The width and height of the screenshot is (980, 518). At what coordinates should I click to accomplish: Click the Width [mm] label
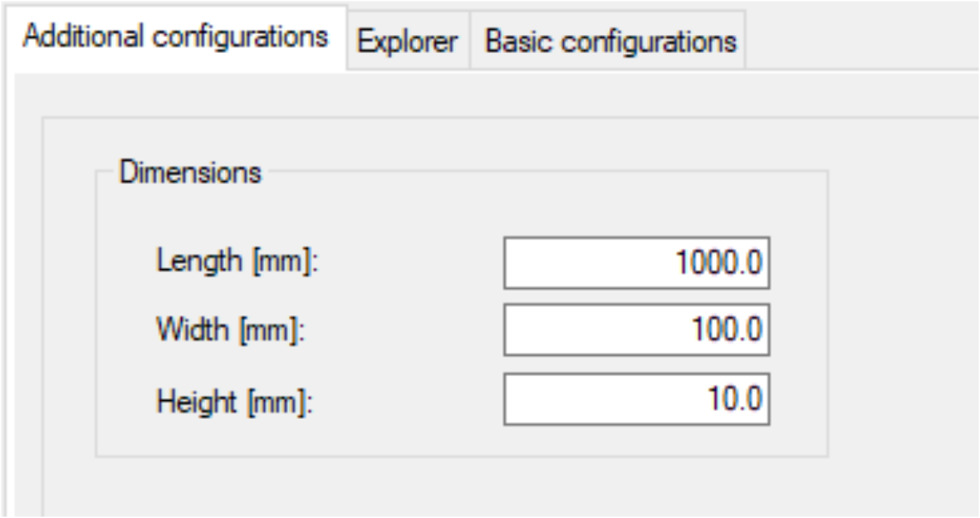(x=231, y=330)
